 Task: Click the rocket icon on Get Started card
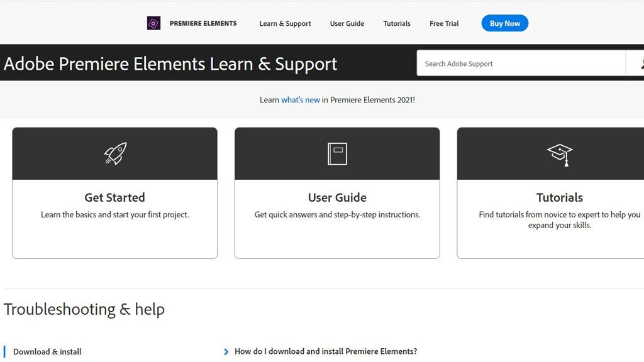(115, 153)
